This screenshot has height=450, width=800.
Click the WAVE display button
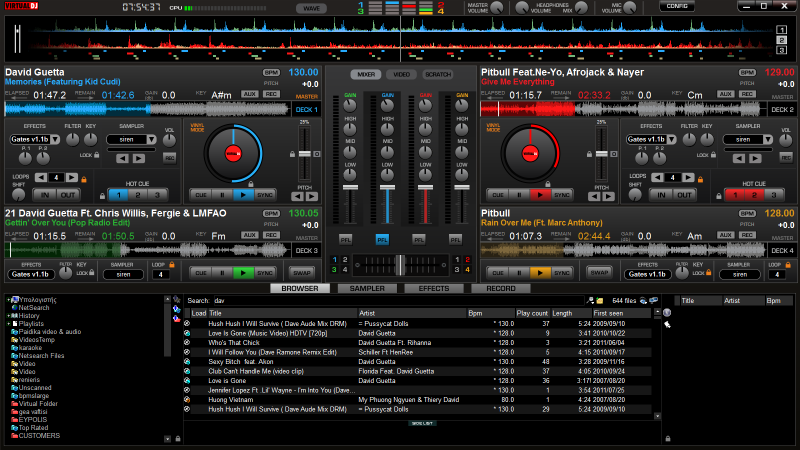pos(311,8)
